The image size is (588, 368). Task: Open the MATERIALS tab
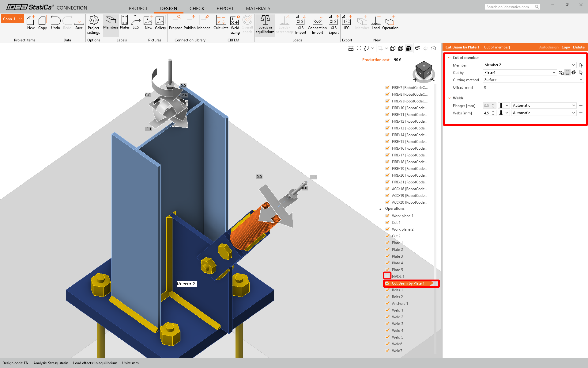[258, 8]
